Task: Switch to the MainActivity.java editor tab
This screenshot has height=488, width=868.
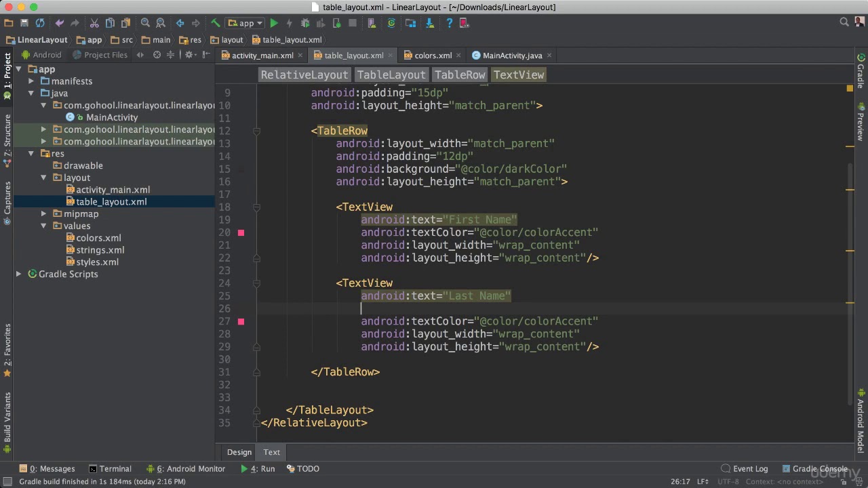Action: pyautogui.click(x=512, y=56)
